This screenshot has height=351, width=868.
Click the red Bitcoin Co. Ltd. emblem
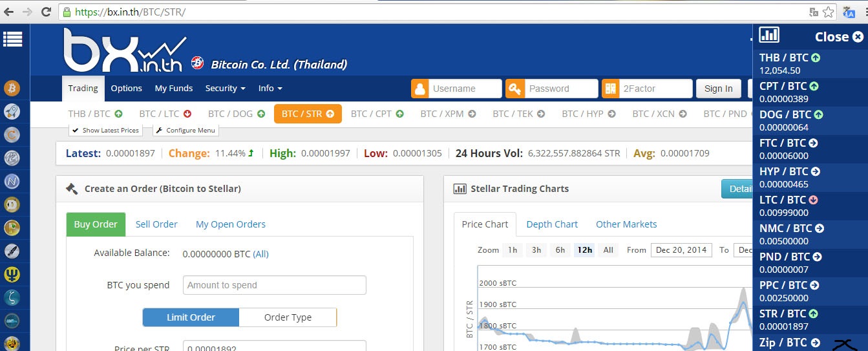197,63
